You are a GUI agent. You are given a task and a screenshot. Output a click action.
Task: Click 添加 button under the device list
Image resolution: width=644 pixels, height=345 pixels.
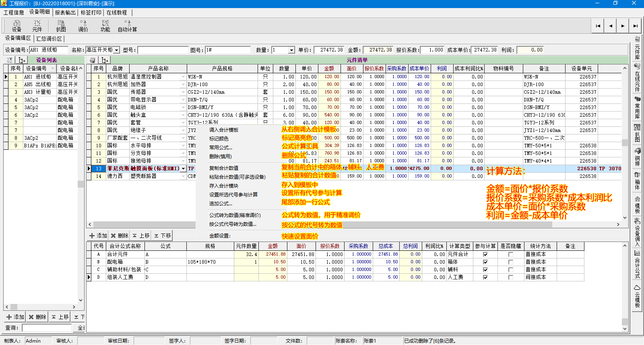point(15,317)
